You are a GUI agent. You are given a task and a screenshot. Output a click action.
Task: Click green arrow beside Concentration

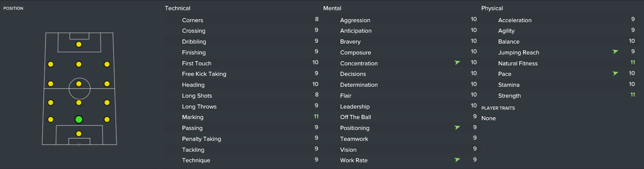click(457, 63)
